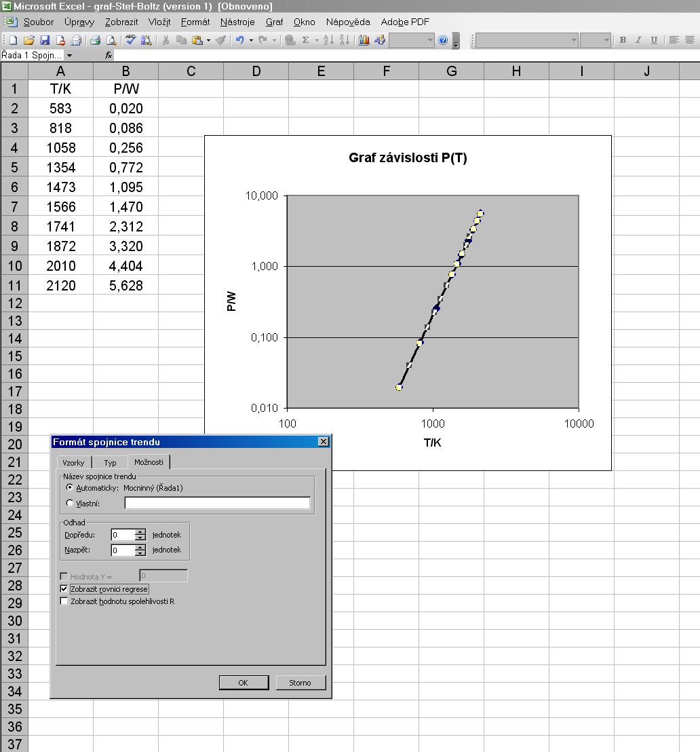Open Excel Help question mark icon

443,40
